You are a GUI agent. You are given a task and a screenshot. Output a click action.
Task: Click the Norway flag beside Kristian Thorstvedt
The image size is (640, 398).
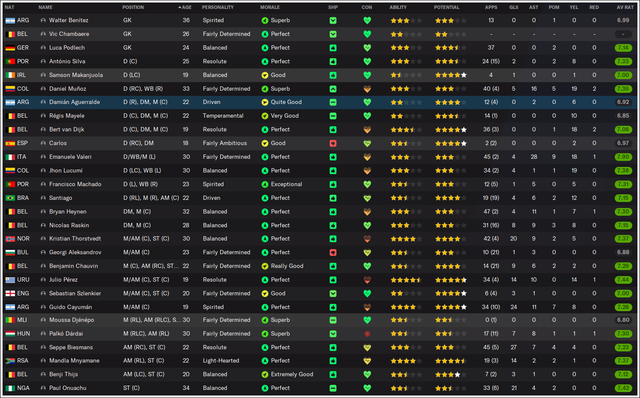pos(10,239)
